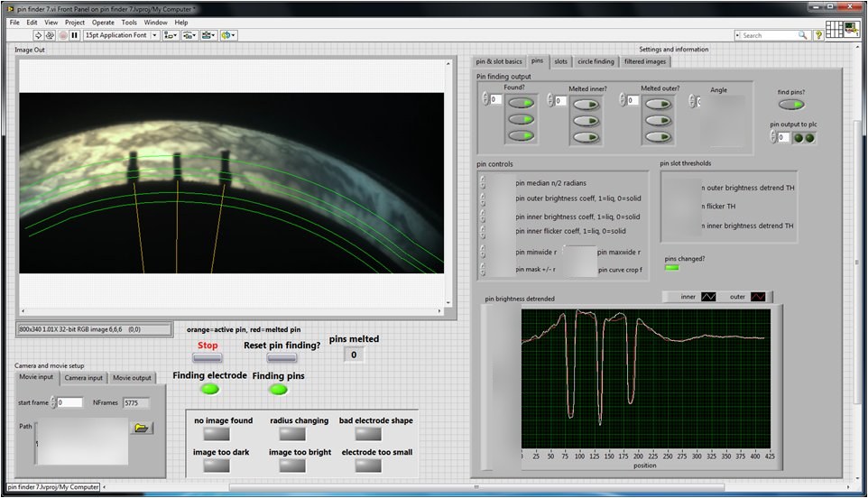
Task: Open the View menu
Action: pos(51,23)
